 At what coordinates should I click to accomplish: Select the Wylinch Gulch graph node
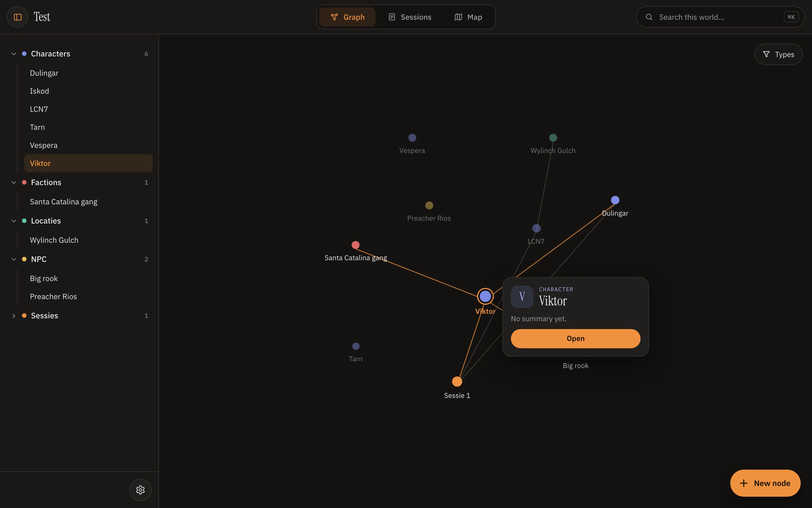tap(553, 138)
